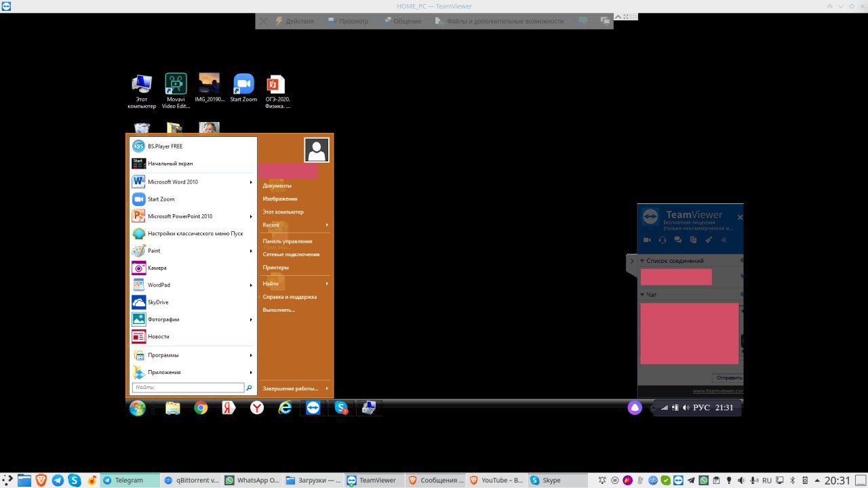Click the Windows Start orb
This screenshot has width=868, height=488.
coord(138,408)
